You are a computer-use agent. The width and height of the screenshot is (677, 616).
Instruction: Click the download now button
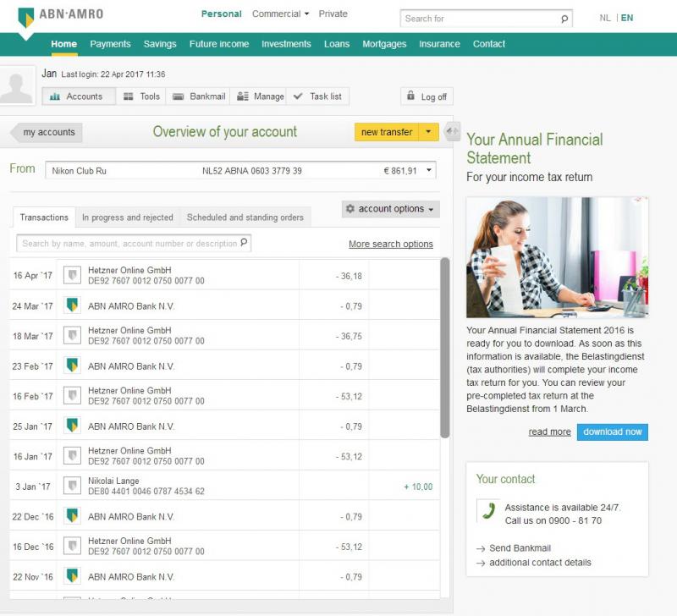612,432
